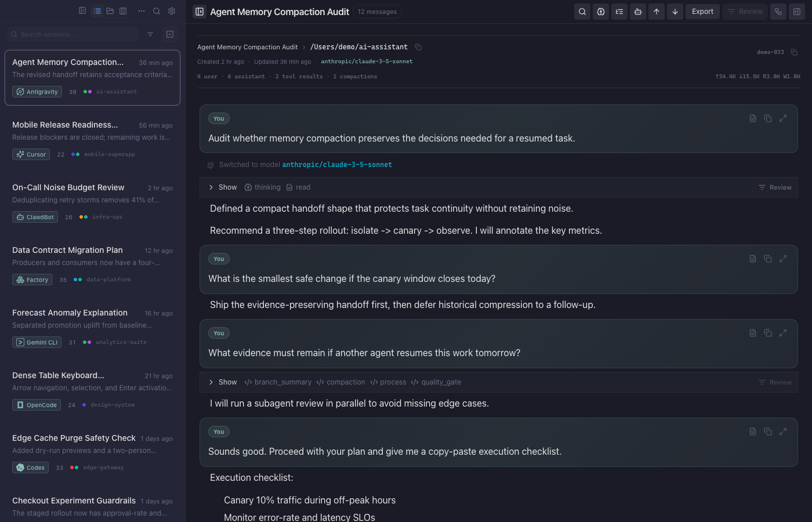This screenshot has width=812, height=522.
Task: Expand the 'Audit whether memory' message
Action: click(783, 118)
